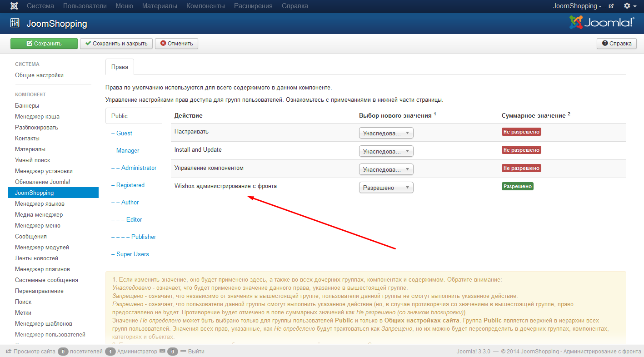Open the Система menu
This screenshot has width=644, height=357.
40,6
